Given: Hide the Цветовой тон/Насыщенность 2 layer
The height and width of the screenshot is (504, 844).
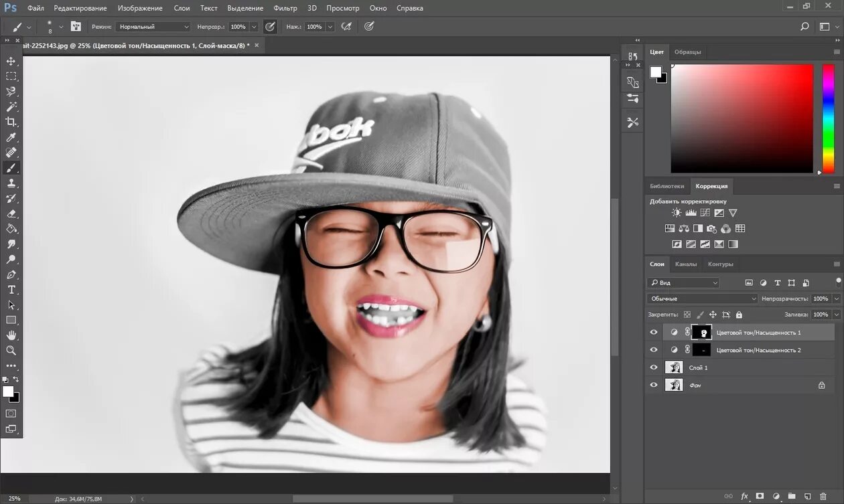Looking at the screenshot, I should [654, 350].
